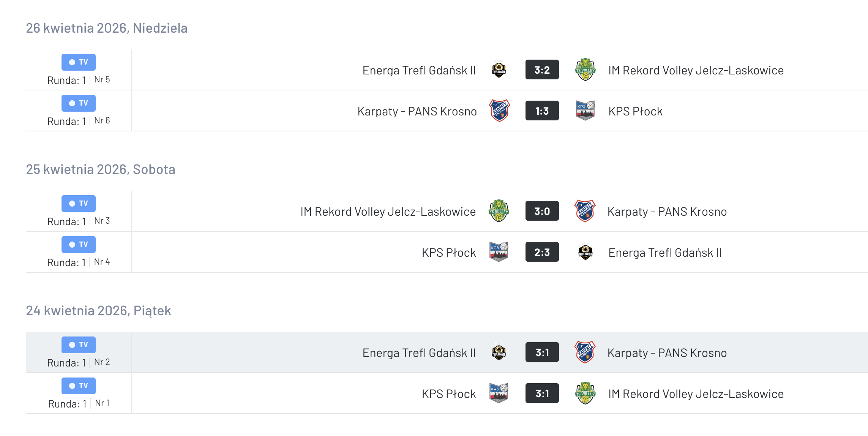Open Karpaty - PANS Krosno link in match Nr 3
The width and height of the screenshot is (868, 436).
667,212
